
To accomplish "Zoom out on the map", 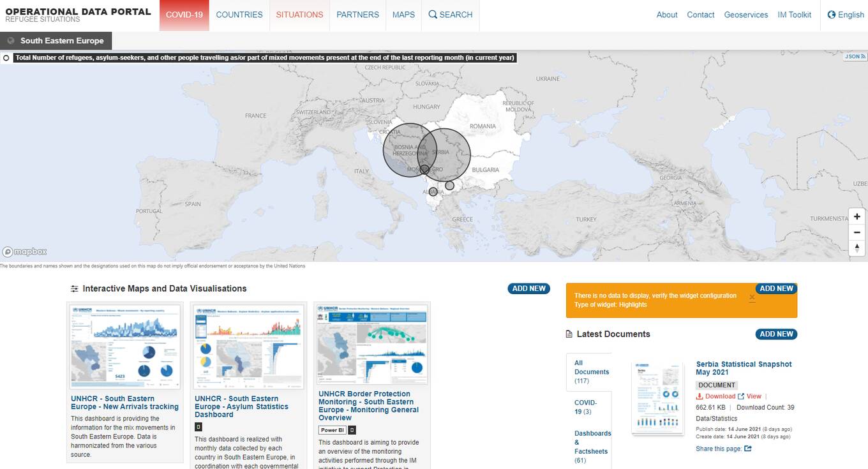I will pos(857,232).
